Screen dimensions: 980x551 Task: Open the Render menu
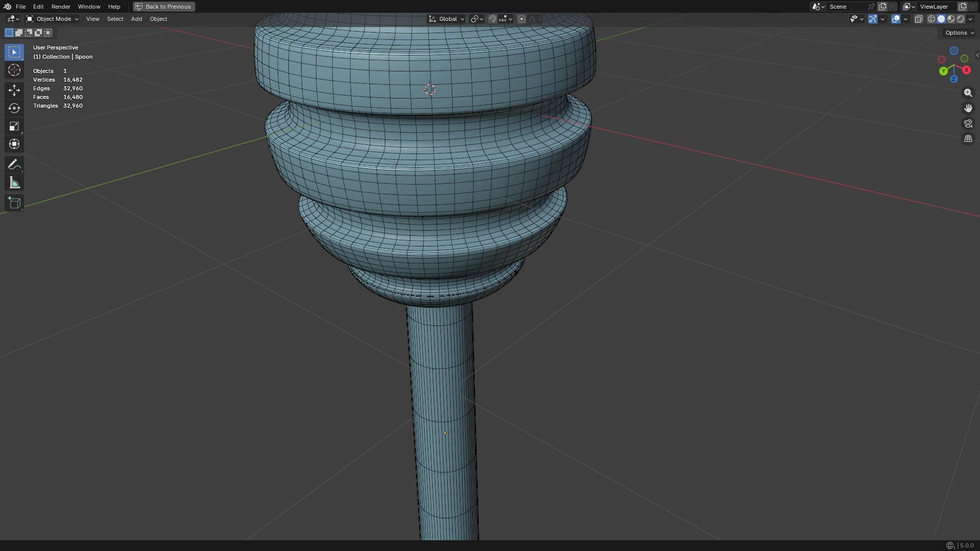tap(61, 7)
